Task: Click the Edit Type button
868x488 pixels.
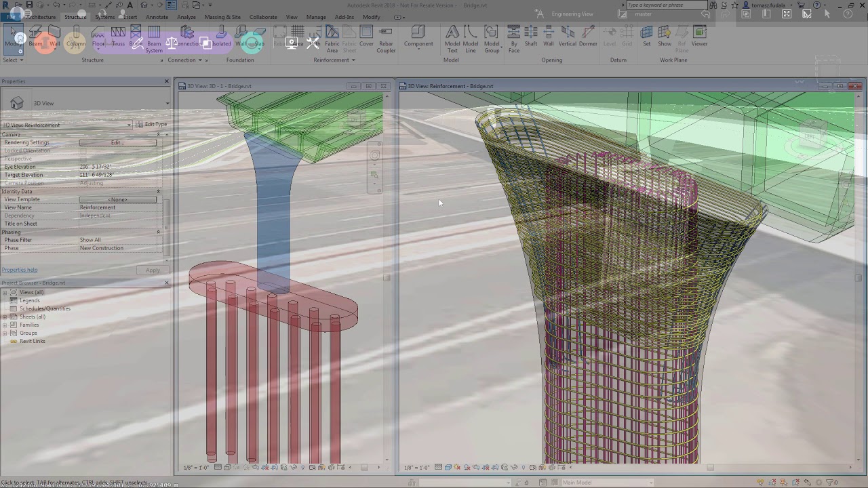Action: click(x=151, y=125)
